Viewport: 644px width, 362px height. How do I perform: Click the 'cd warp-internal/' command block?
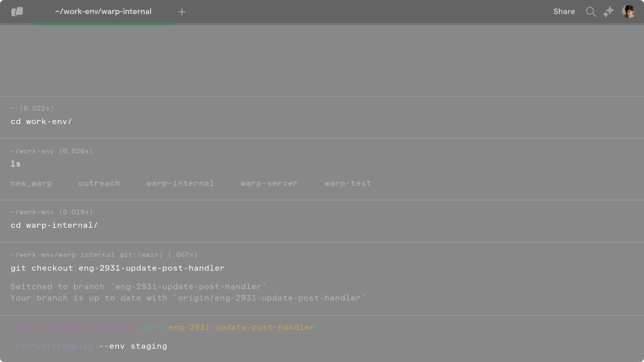322,221
